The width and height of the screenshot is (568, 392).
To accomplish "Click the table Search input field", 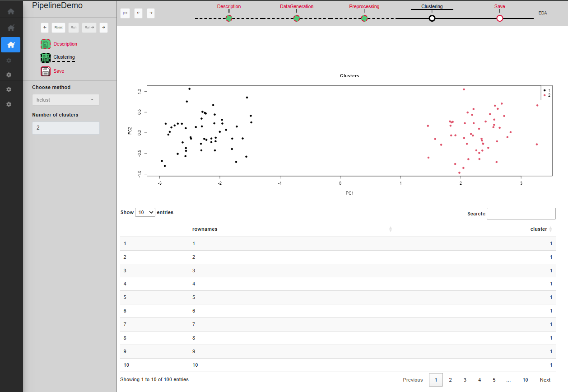I will (x=521, y=214).
